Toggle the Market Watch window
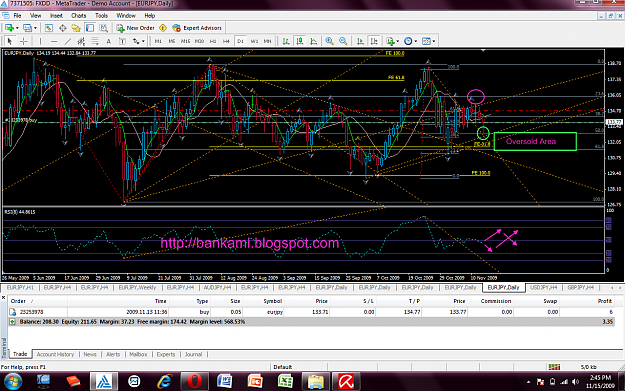Image resolution: width=625 pixels, height=391 pixels. (x=49, y=28)
